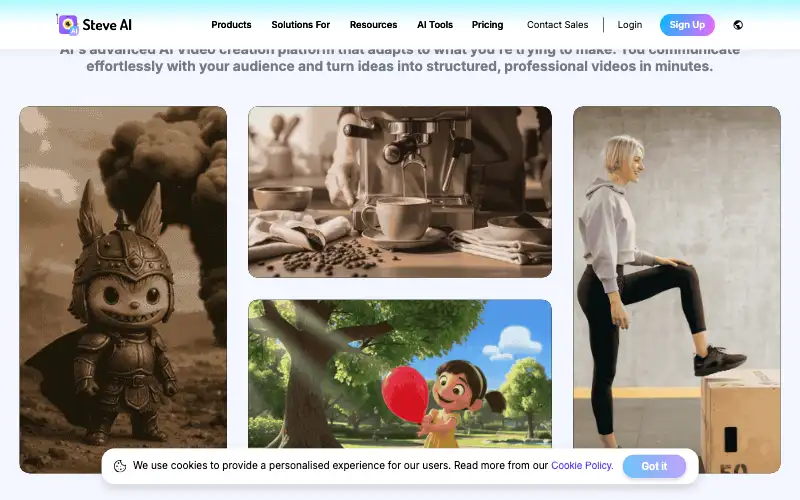Select the woman stepping on box thumbnail
Screen dimensions: 800x500
point(677,290)
